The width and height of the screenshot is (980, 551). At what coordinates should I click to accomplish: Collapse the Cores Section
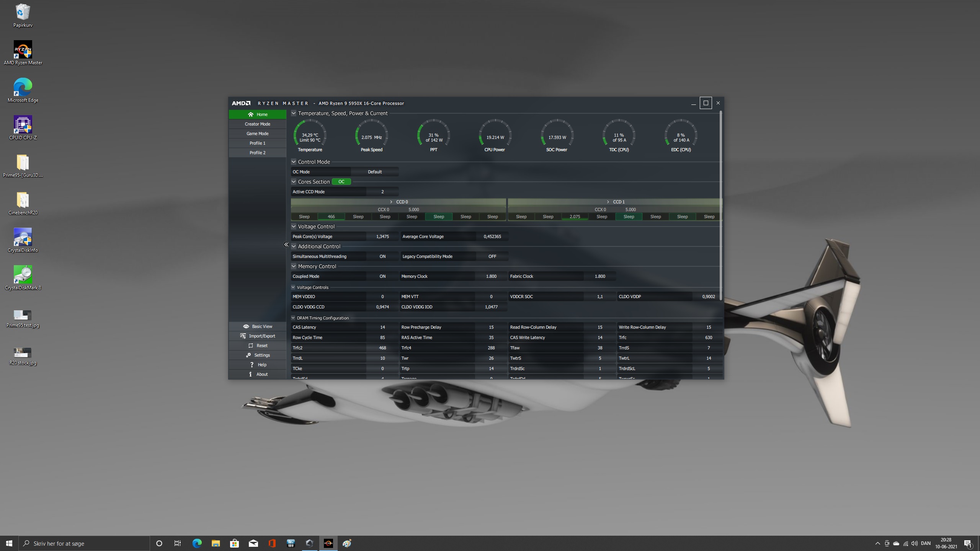294,182
